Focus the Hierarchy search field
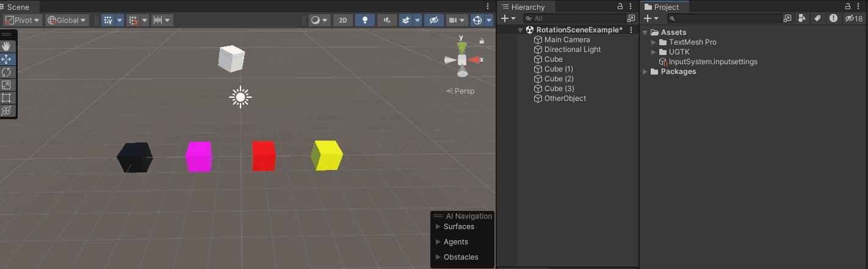 click(574, 19)
